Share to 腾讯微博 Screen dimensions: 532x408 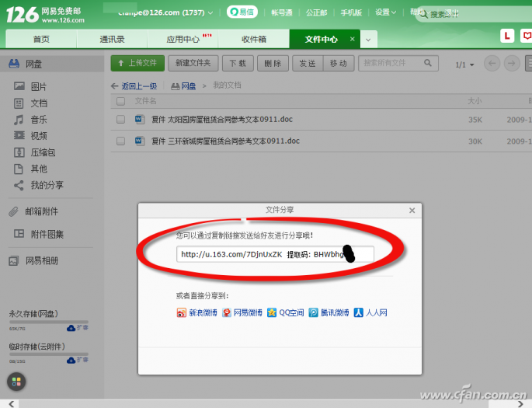pyautogui.click(x=329, y=312)
